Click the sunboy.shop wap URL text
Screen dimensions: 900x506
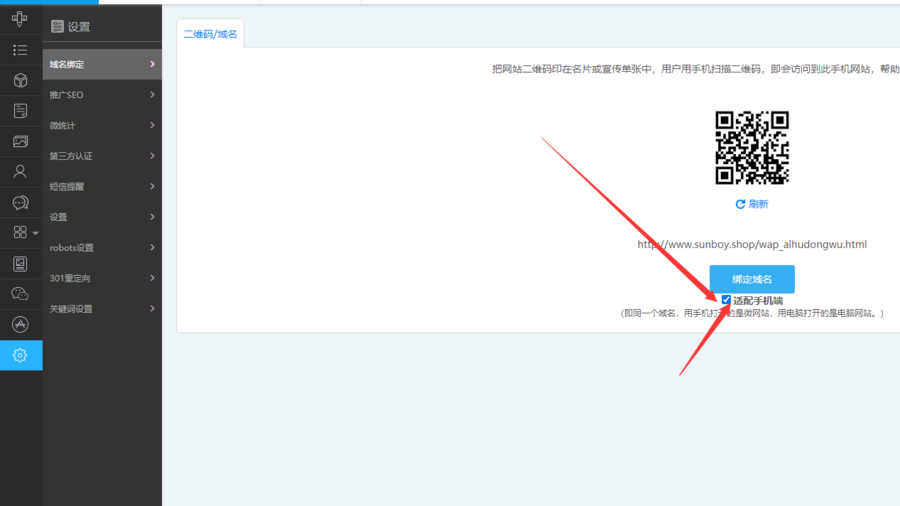pos(752,244)
